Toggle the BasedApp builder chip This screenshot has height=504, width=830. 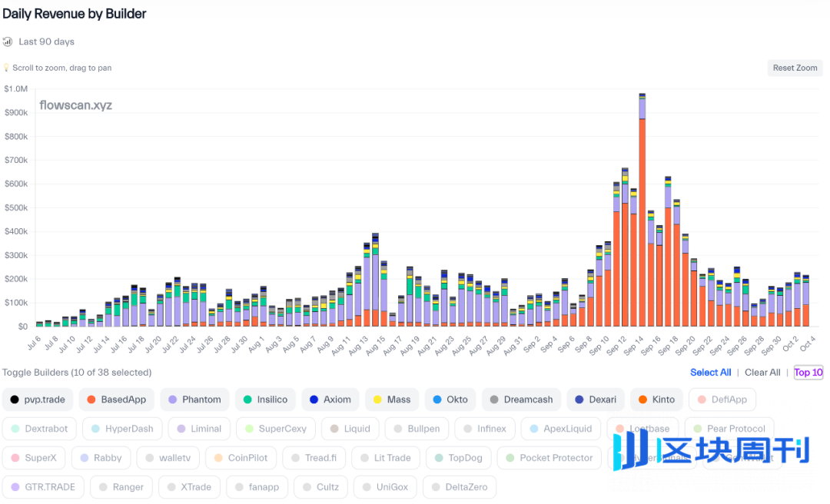[115, 400]
